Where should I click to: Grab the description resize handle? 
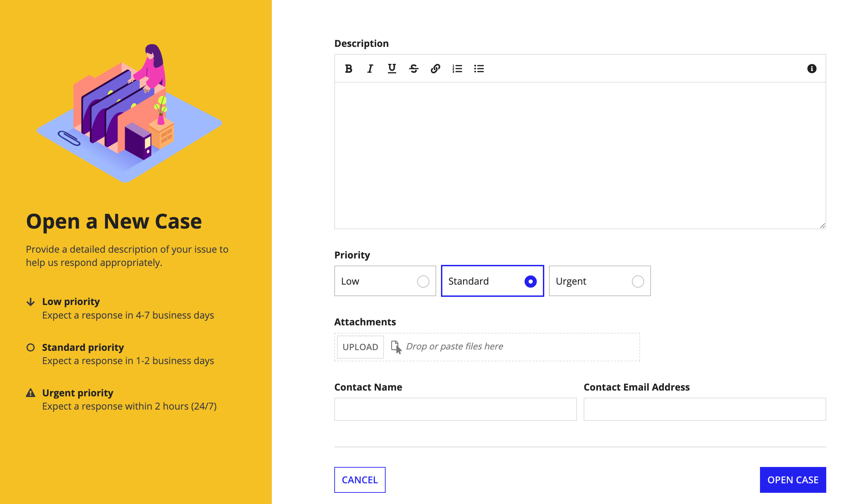click(x=822, y=226)
